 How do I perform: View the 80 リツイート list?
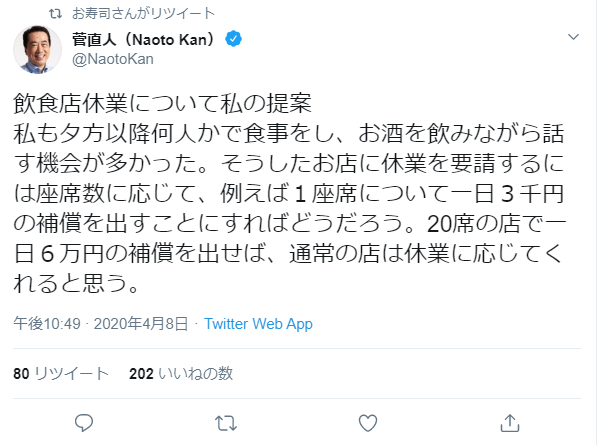61,373
